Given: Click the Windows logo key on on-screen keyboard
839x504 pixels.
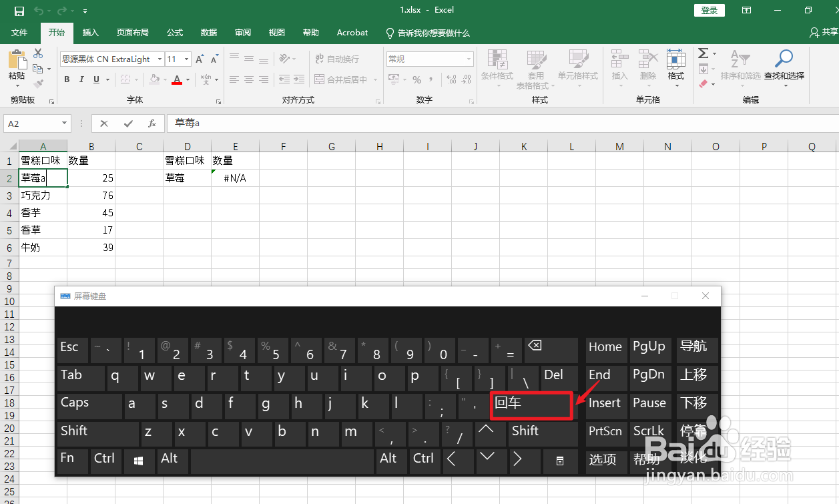Looking at the screenshot, I should pyautogui.click(x=139, y=461).
